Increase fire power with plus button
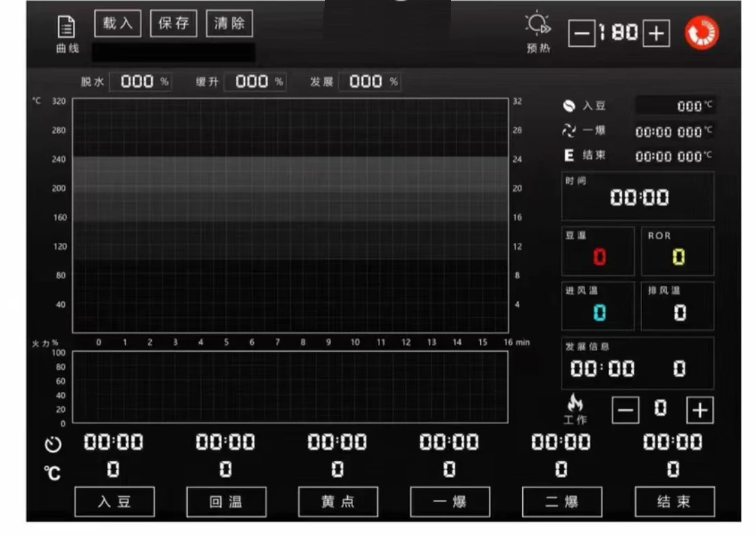 (x=699, y=410)
